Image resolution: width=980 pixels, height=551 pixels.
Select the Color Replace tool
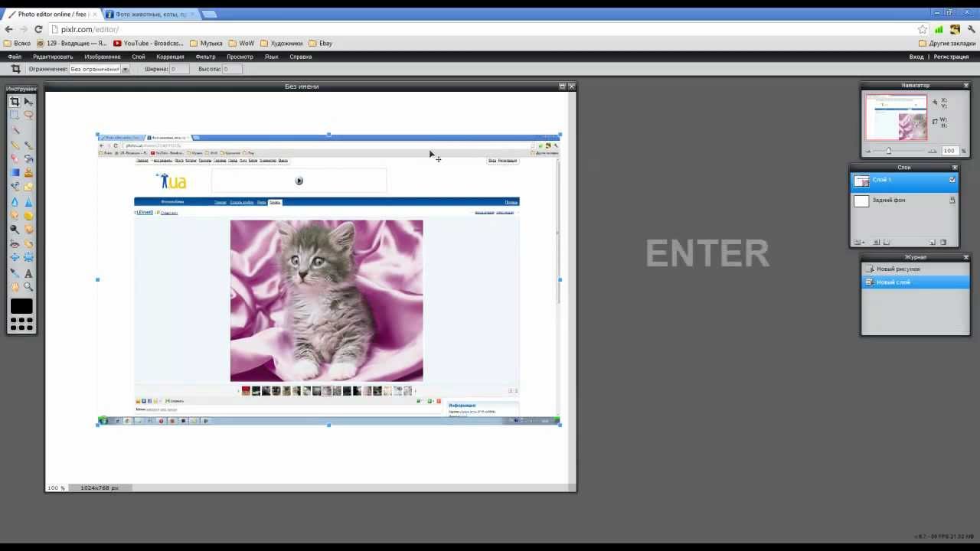15,187
